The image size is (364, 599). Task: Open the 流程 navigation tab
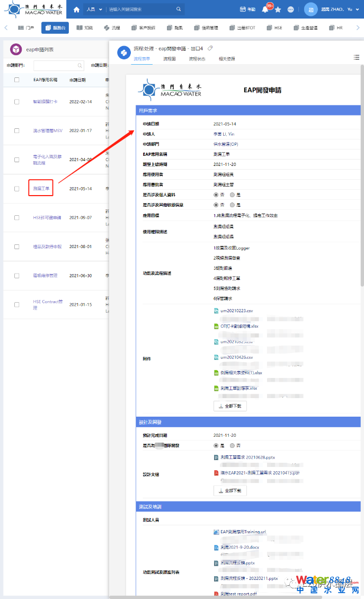click(x=112, y=28)
